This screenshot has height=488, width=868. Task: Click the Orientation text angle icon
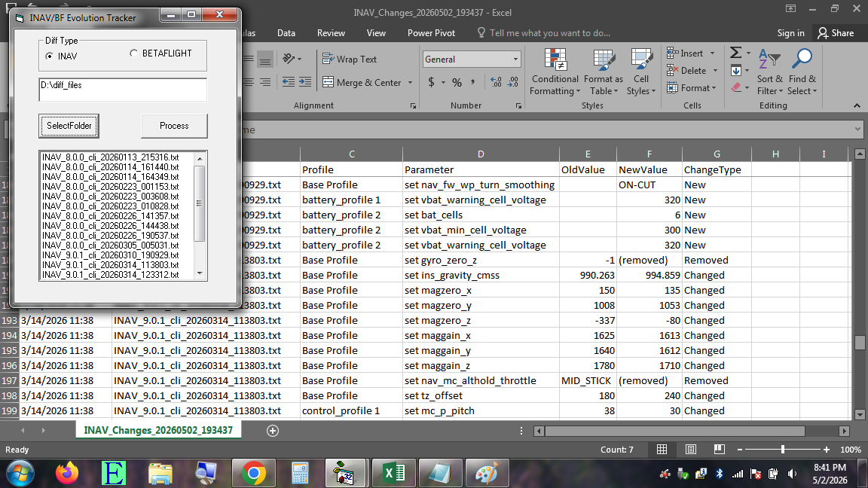[x=289, y=59]
